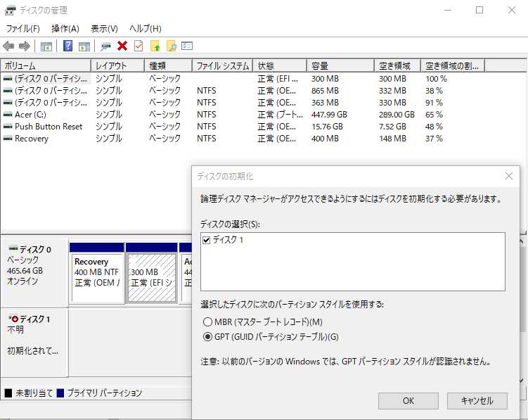Click the blue Help question mark icon
This screenshot has height=420, width=528.
coord(68,46)
